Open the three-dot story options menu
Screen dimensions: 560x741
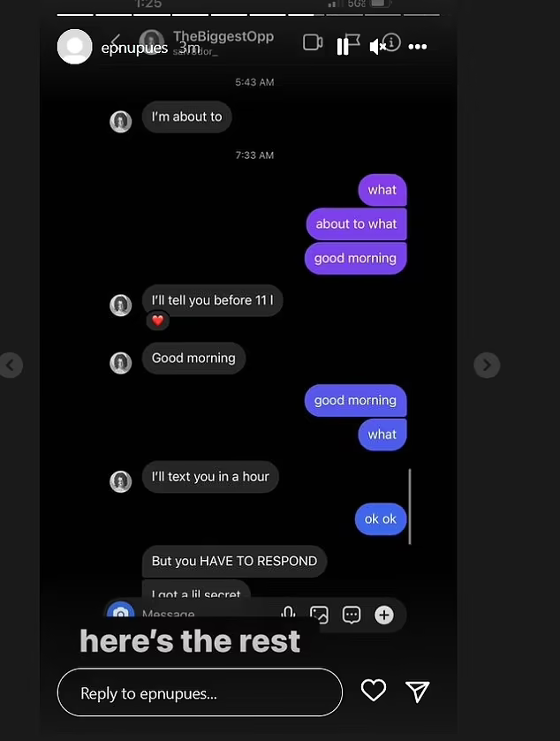pos(417,46)
